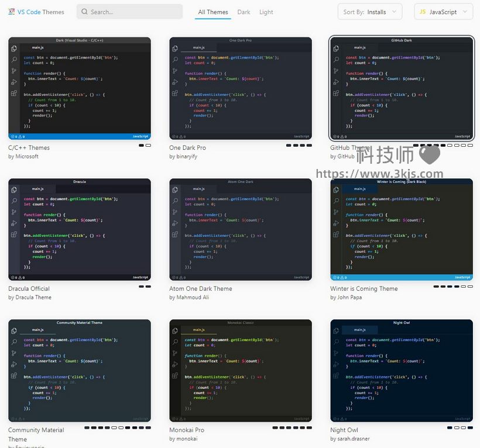Click run and debug icon in One Dark Pro preview
Viewport: 480px width, 448px height.
coord(175,82)
